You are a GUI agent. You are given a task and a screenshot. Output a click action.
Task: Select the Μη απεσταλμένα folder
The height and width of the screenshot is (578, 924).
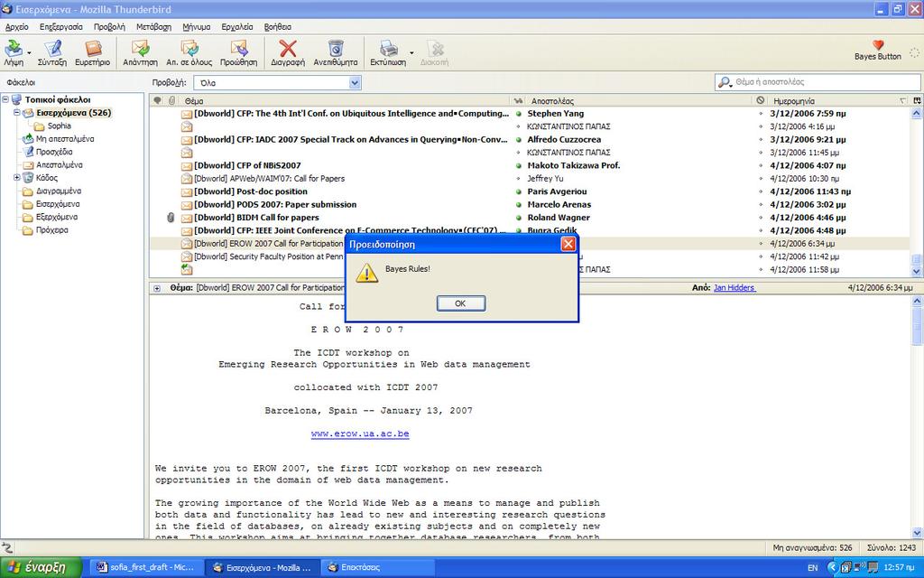click(x=65, y=138)
